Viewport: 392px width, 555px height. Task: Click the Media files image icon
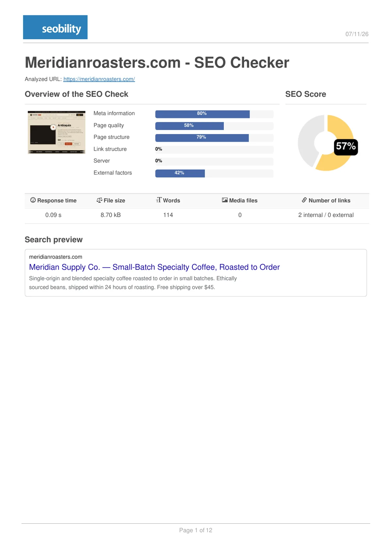pos(225,200)
